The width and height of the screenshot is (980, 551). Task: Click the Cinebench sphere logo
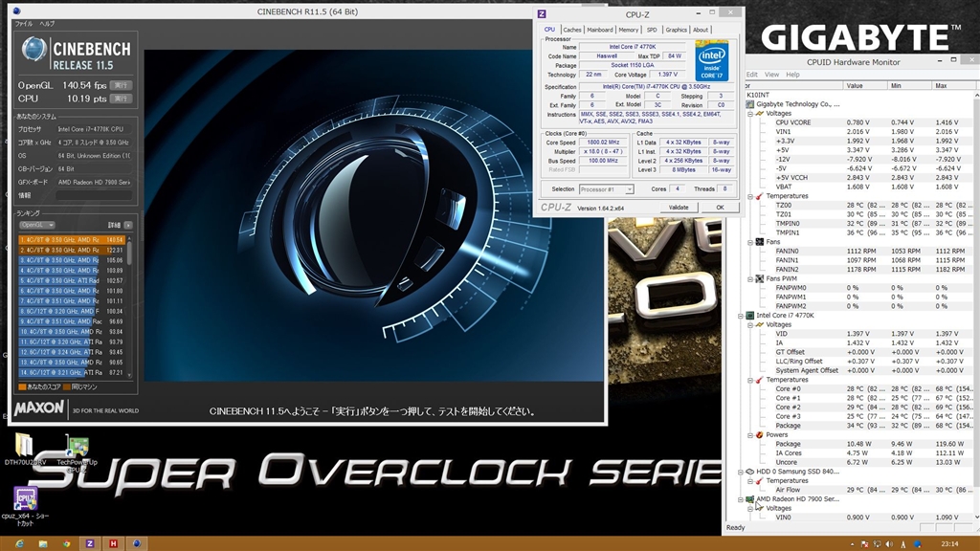35,51
